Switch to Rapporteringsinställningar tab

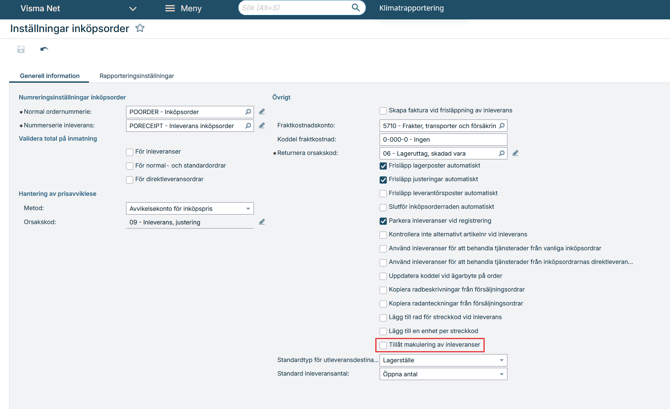[x=137, y=76]
